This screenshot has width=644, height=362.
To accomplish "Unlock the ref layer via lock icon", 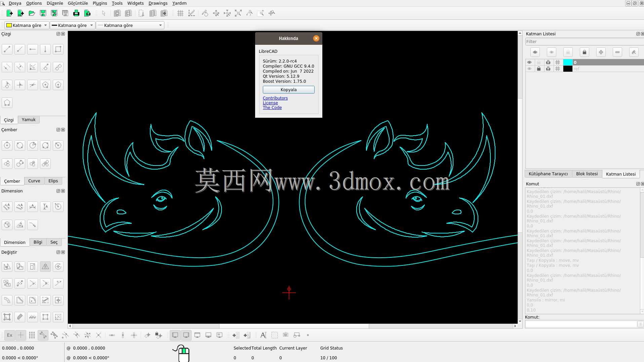I will point(539,69).
